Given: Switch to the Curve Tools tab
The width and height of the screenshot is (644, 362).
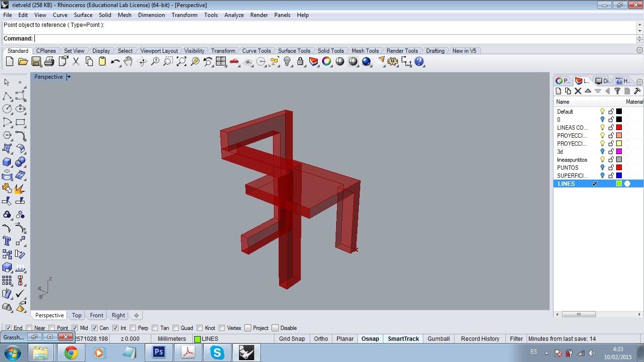Looking at the screenshot, I should coord(256,51).
